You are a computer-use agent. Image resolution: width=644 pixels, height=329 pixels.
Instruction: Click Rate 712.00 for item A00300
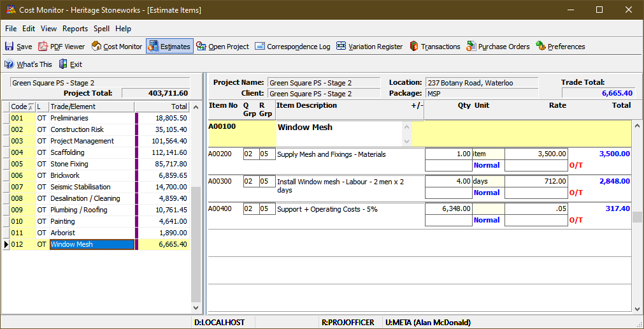536,181
